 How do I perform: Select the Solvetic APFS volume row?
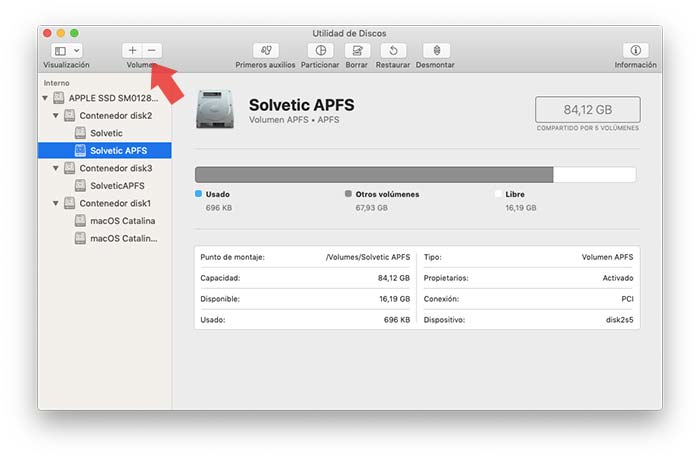point(105,151)
